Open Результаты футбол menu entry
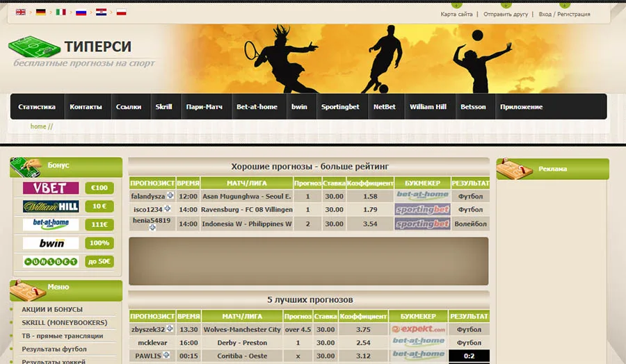Screen dimensions: 626x364 [x=54, y=349]
